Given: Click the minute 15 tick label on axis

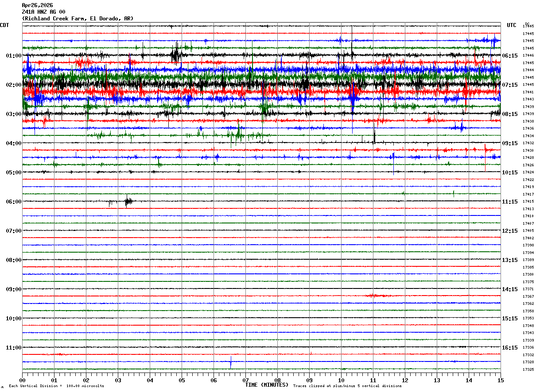Looking at the screenshot, I should tap(501, 380).
